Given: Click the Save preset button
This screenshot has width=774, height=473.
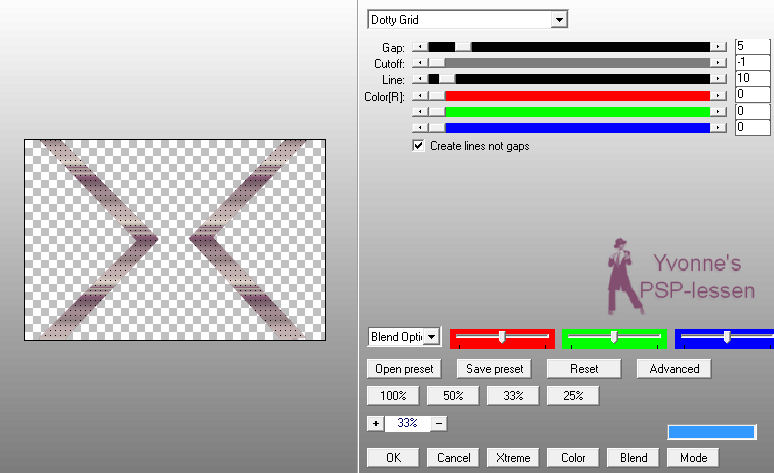Looking at the screenshot, I should 494,369.
